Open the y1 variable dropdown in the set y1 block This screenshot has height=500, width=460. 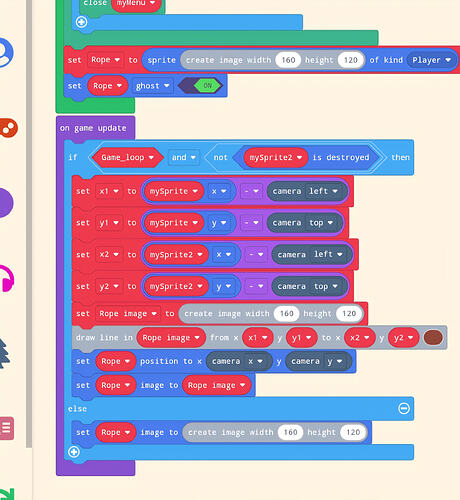click(x=109, y=223)
